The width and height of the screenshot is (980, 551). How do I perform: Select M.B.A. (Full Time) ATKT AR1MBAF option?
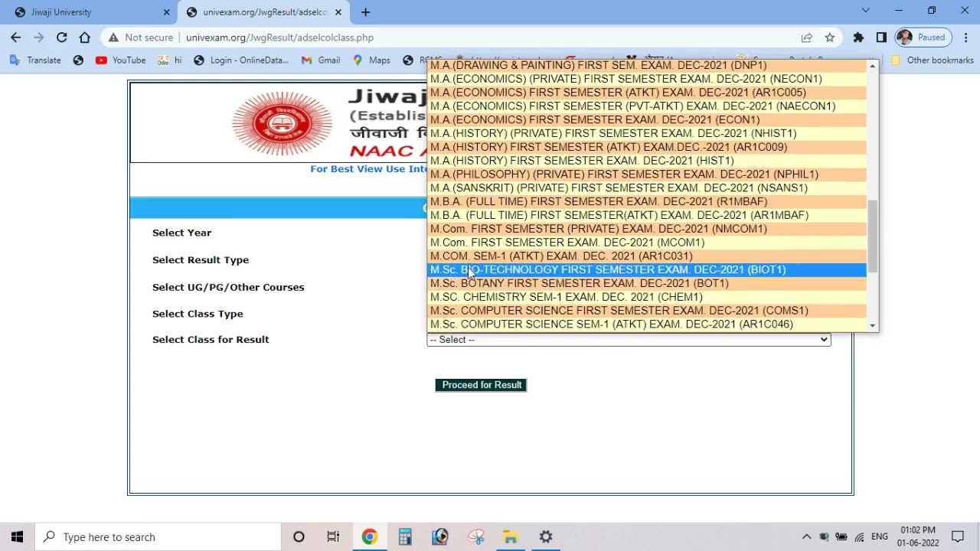pyautogui.click(x=647, y=215)
